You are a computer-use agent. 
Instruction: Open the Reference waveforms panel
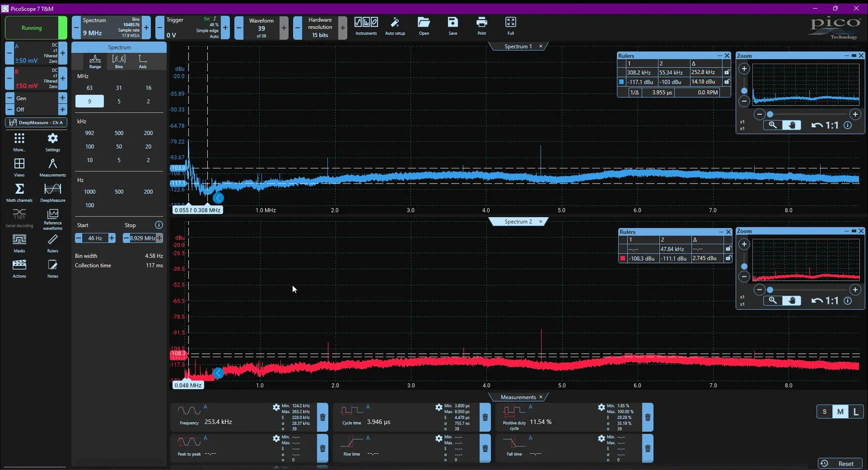click(53, 218)
